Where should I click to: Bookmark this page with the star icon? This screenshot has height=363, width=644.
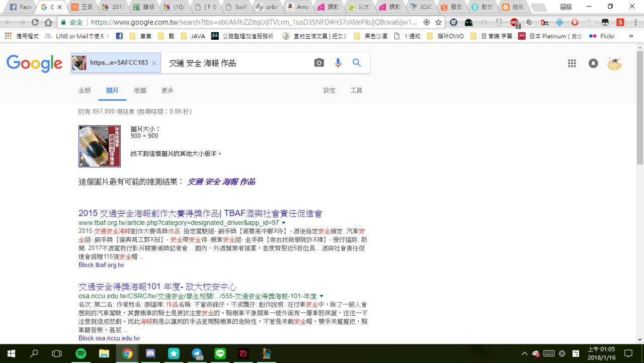[x=438, y=22]
